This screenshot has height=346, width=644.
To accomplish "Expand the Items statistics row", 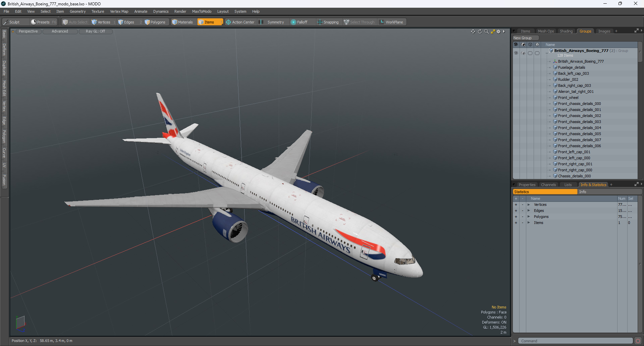I will [x=529, y=223].
